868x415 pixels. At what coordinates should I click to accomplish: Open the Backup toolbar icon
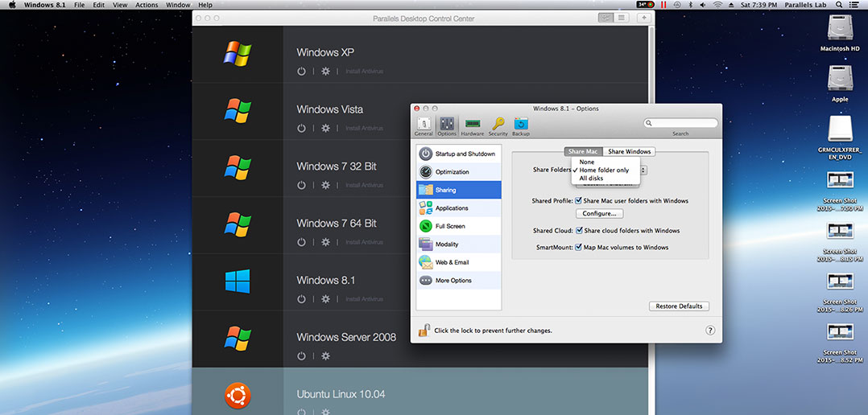[521, 125]
